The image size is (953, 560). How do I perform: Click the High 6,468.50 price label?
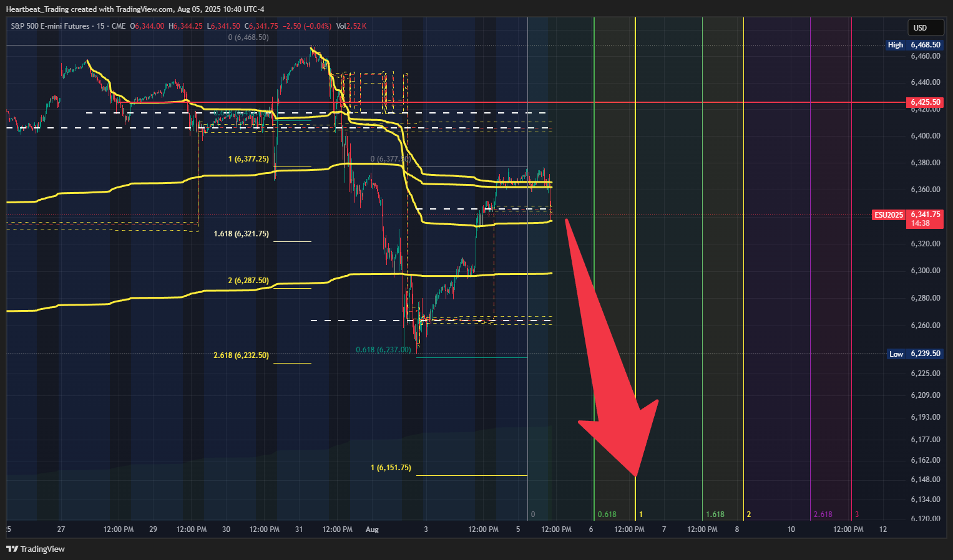pos(914,45)
